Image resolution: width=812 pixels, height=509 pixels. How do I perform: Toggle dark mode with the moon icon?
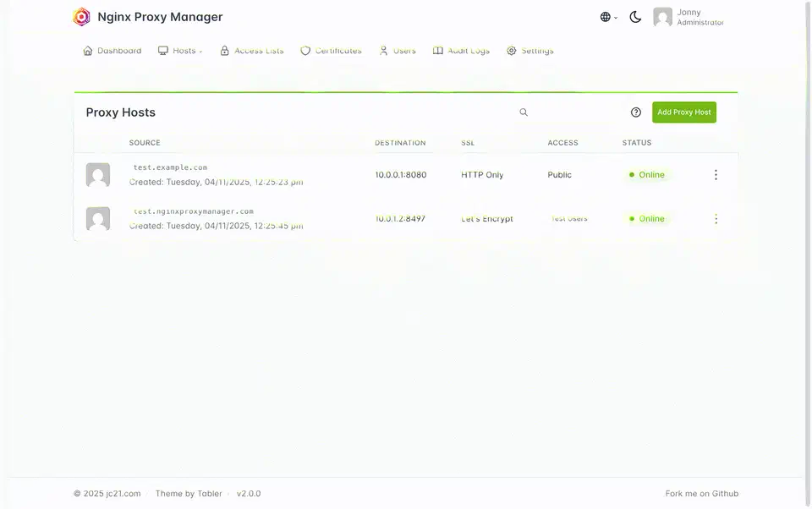coord(635,16)
